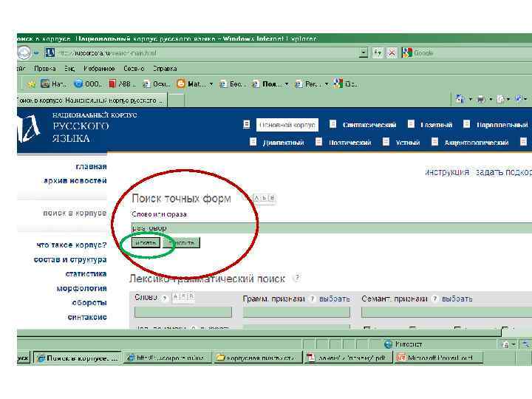Expand the Print icon dropdown arrow
Screen dimensions: 532x399
pyautogui.click(x=491, y=100)
